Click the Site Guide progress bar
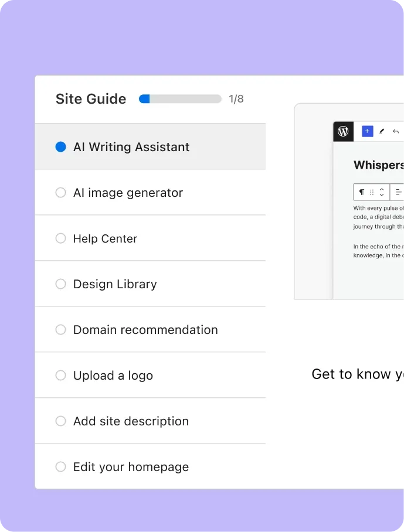The height and width of the screenshot is (532, 404). [180, 99]
